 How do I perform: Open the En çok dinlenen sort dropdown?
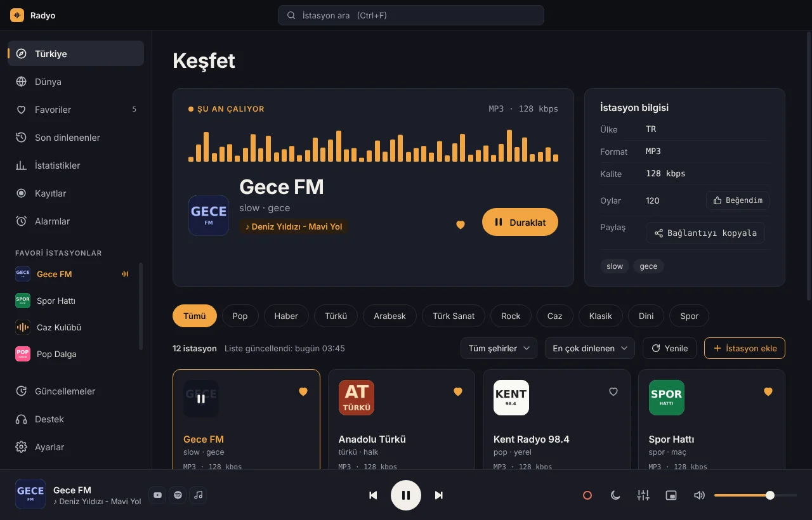tap(590, 348)
